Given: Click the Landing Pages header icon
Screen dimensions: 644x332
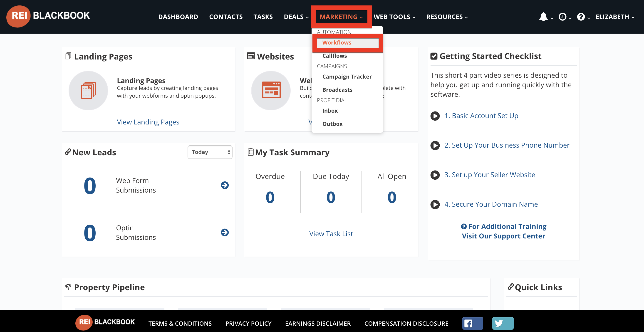Looking at the screenshot, I should tap(68, 56).
